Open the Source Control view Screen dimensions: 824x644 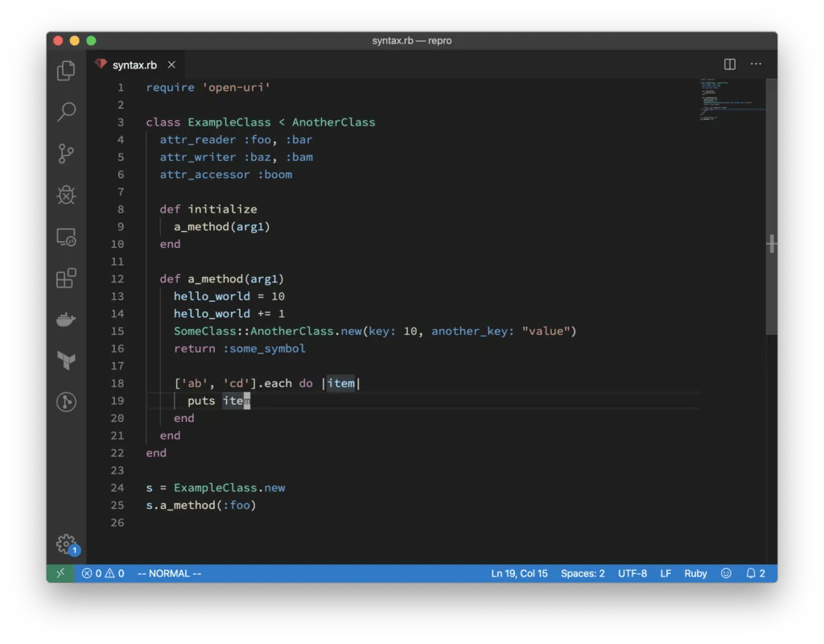pos(66,154)
